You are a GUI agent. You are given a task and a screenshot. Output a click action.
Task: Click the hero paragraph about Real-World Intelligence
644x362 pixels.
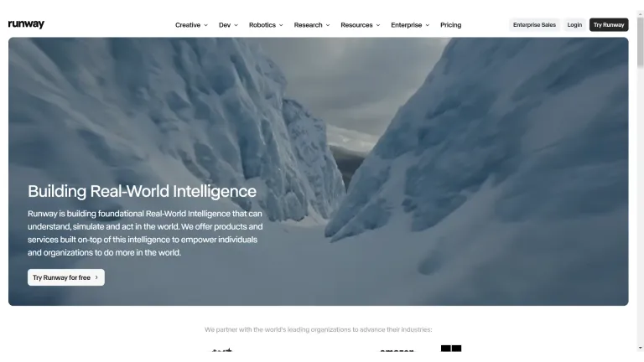[145, 233]
